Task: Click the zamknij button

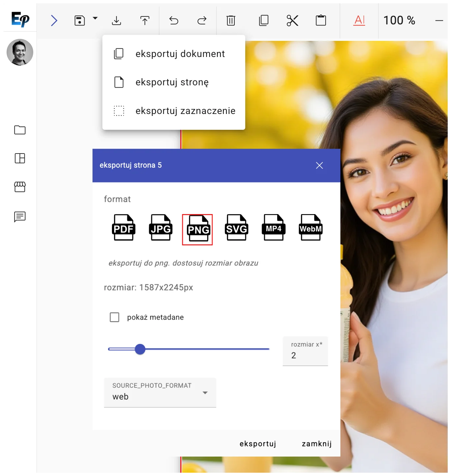Action: click(316, 444)
